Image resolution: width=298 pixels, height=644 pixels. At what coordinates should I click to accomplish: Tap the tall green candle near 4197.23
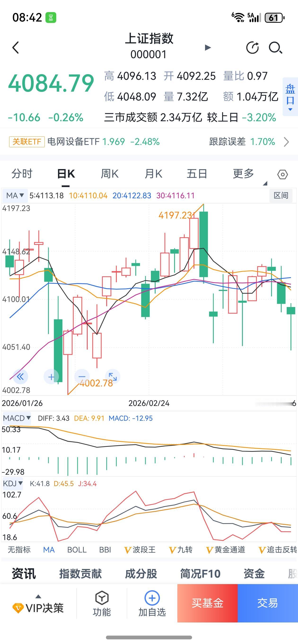coord(204,244)
